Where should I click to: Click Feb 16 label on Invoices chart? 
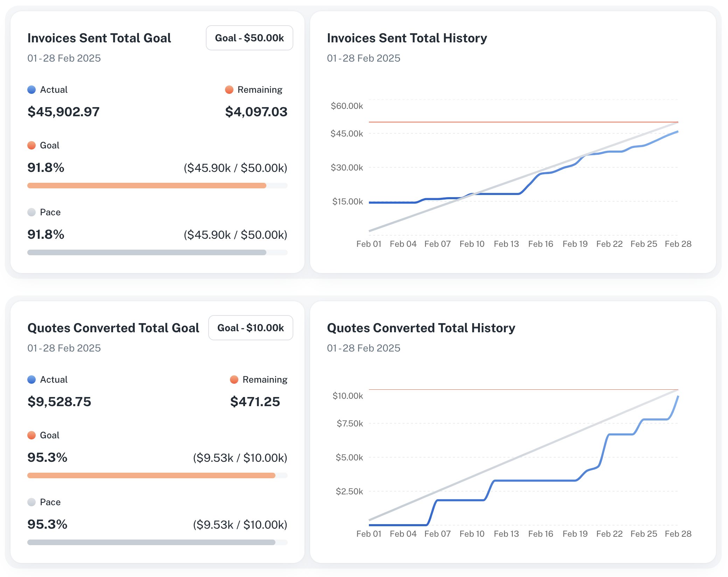[x=540, y=244]
